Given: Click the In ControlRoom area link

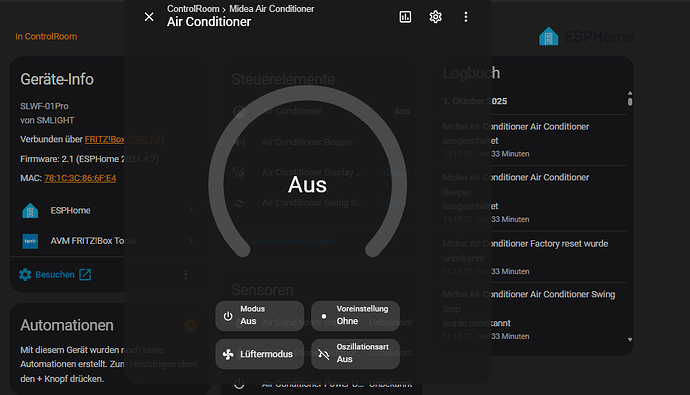Looking at the screenshot, I should point(46,37).
